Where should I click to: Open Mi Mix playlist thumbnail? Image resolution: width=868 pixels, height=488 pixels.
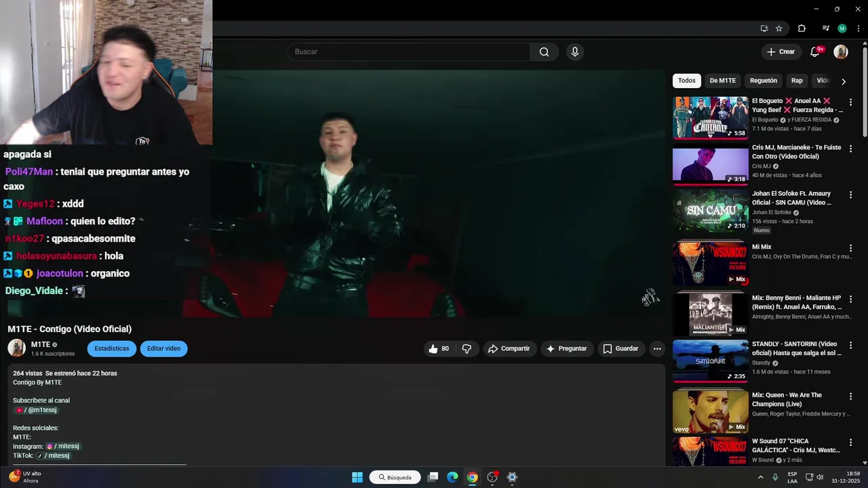coord(710,264)
